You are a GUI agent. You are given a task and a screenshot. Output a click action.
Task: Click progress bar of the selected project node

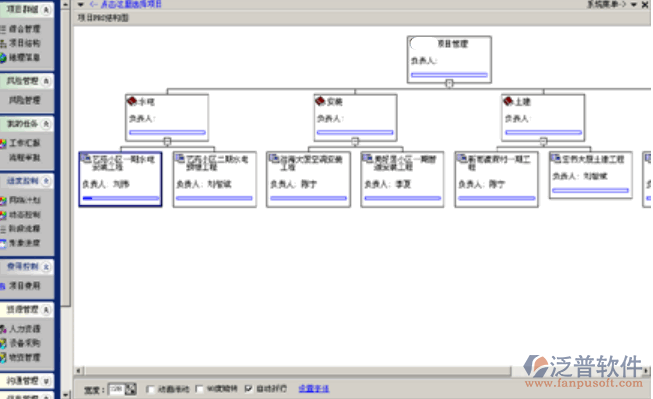coord(121,198)
